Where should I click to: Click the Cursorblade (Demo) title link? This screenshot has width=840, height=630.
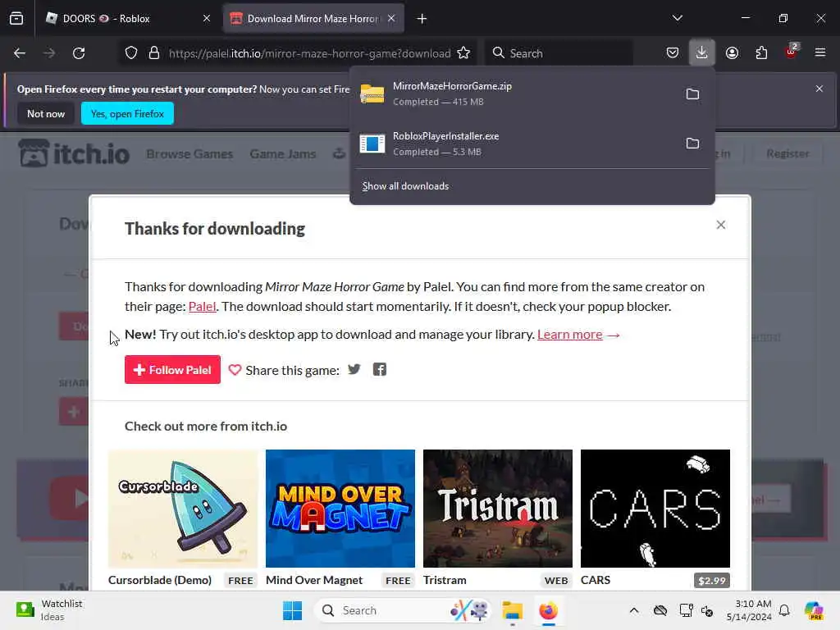(160, 580)
